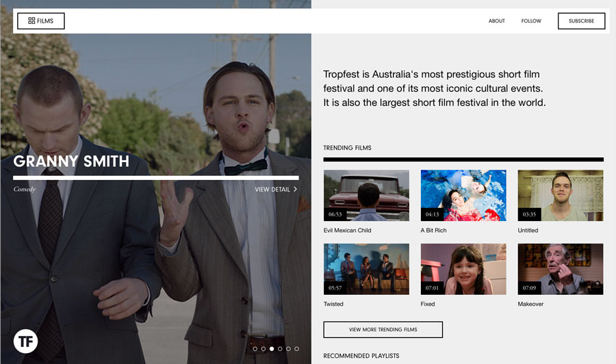Click View More Trending Films button
616x364 pixels.
(383, 329)
